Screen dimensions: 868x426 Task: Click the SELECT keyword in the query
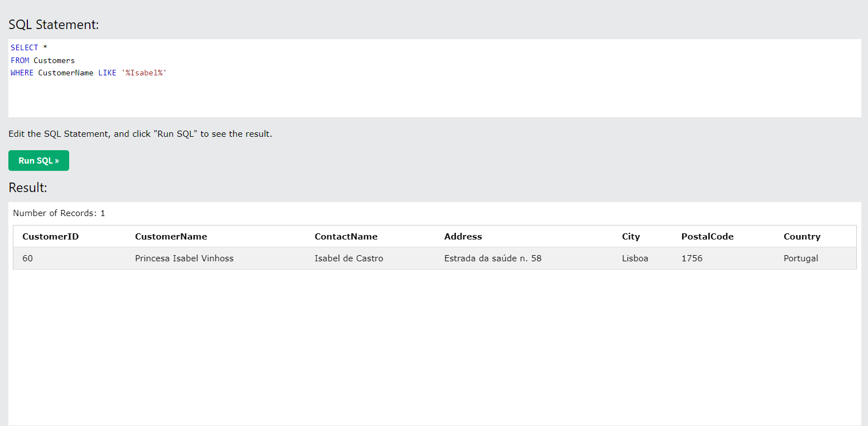(24, 47)
